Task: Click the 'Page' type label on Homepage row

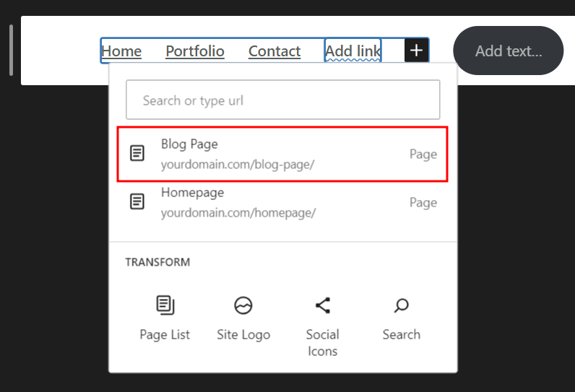Action: pyautogui.click(x=423, y=202)
